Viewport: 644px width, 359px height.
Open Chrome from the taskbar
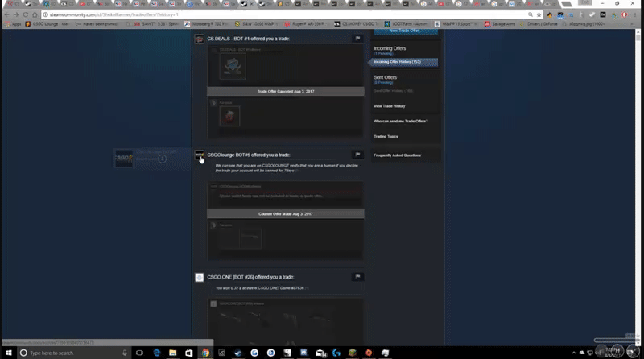205,353
